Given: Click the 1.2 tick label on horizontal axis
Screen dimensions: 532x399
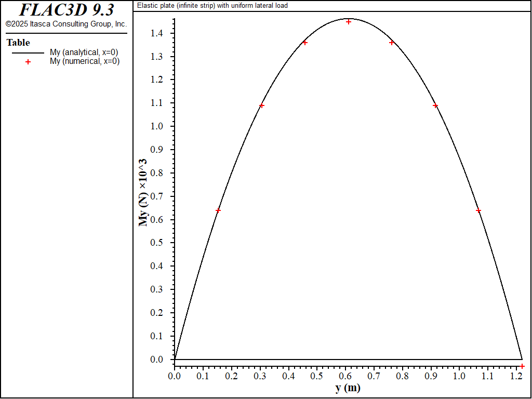Looking at the screenshot, I should pos(515,375).
